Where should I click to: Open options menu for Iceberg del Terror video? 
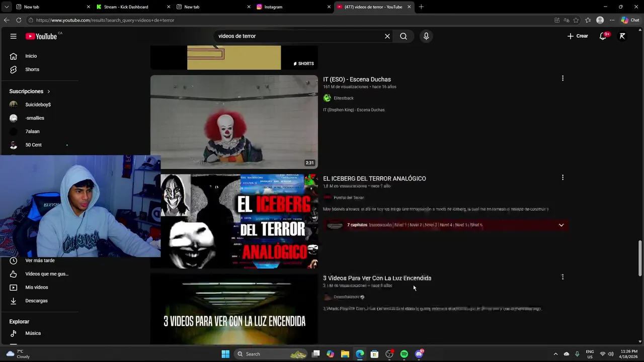(x=562, y=177)
